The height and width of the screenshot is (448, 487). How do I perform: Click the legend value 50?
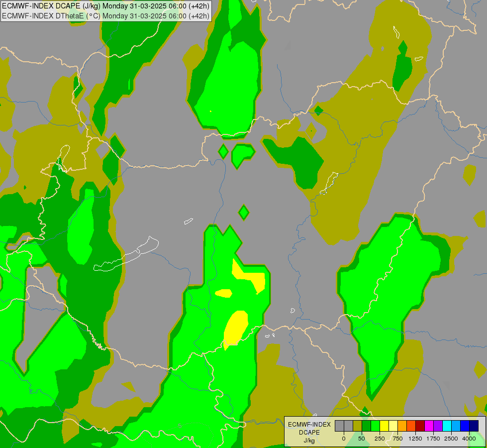pos(362,439)
